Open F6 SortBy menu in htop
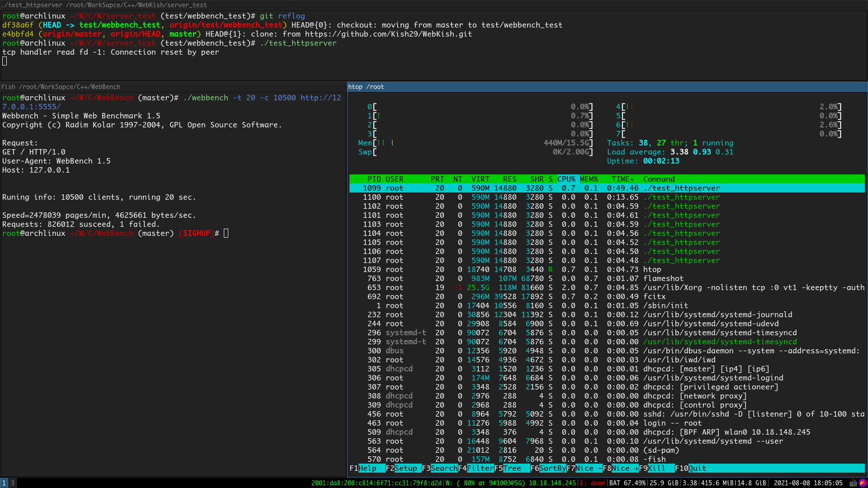The height and width of the screenshot is (488, 868). click(548, 468)
